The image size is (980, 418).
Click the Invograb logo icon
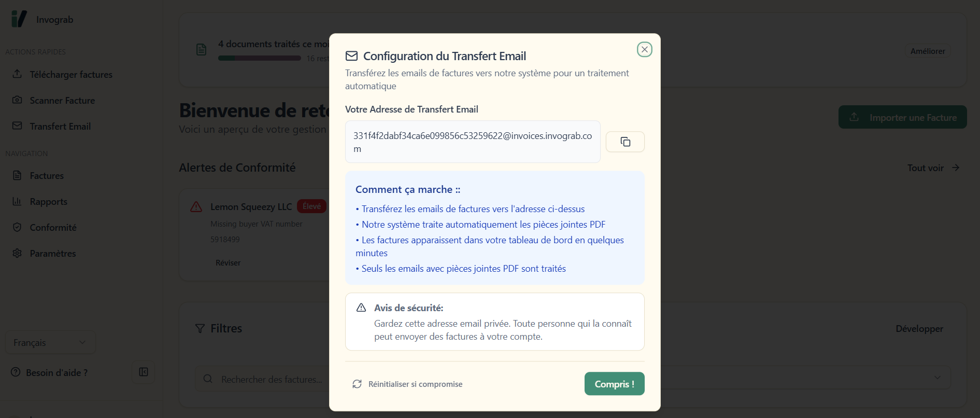pyautogui.click(x=19, y=19)
